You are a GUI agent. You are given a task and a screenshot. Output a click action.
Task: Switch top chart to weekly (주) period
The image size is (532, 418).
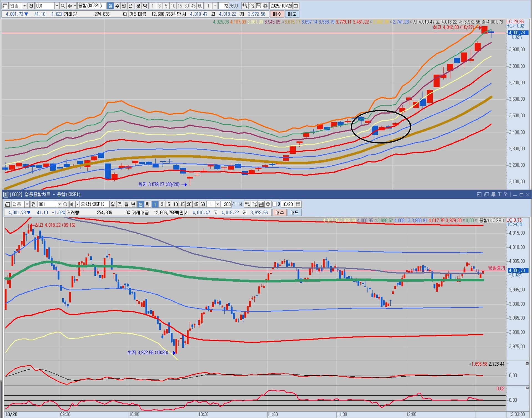click(117, 6)
